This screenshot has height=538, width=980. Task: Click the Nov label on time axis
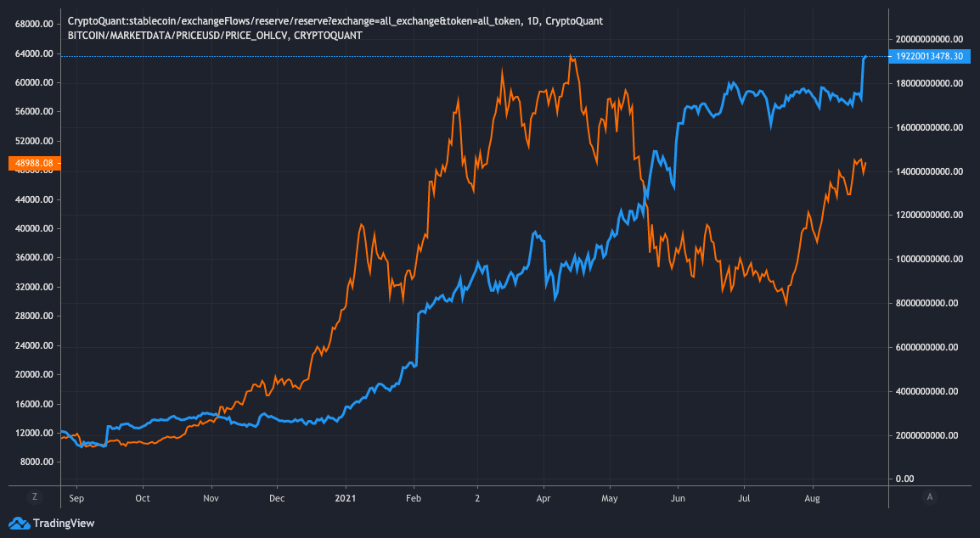tap(211, 497)
